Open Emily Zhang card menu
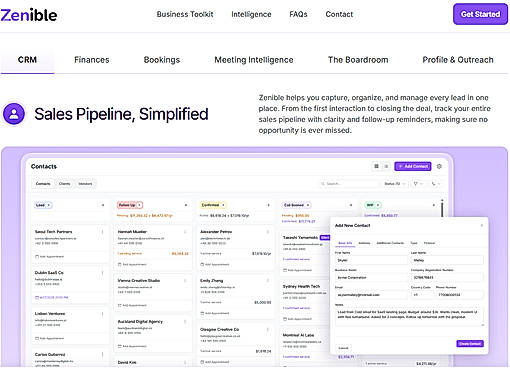Screen dimensions: 510x368 click(268, 281)
